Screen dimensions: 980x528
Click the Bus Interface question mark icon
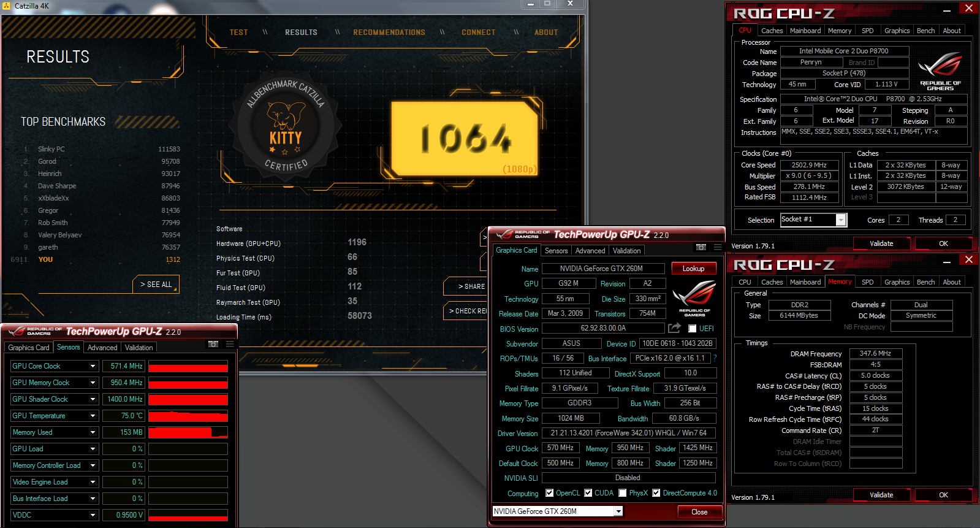coord(715,358)
